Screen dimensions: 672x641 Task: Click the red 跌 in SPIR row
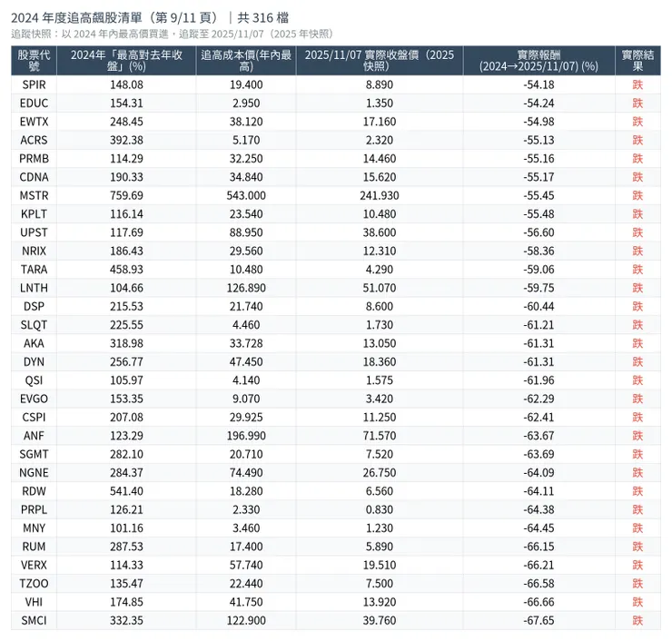pos(637,84)
